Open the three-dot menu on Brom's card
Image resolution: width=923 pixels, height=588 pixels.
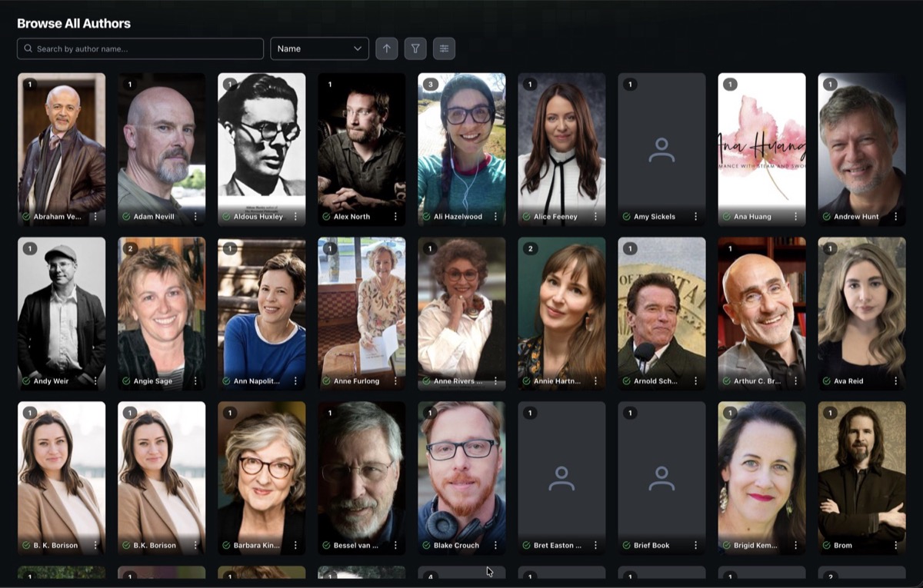tap(895, 545)
